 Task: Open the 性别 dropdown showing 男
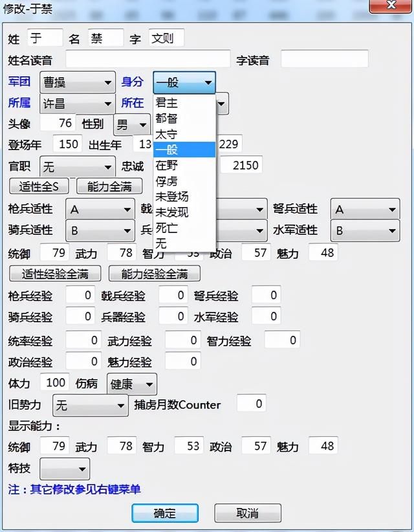click(132, 125)
